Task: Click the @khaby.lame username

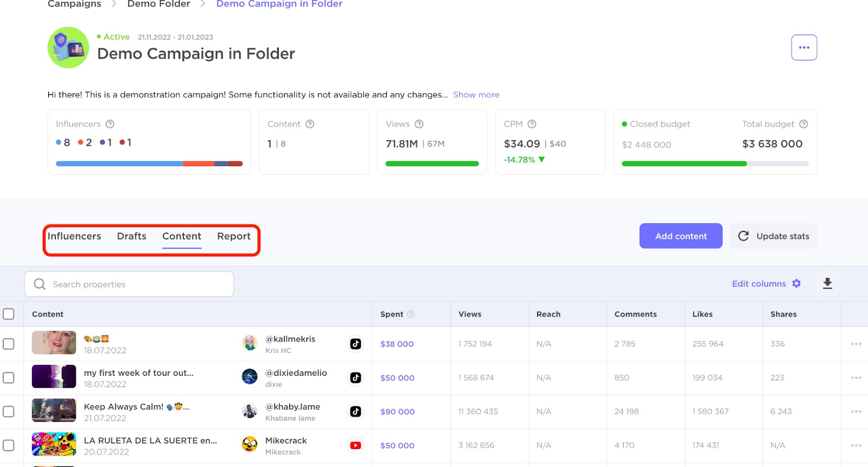Action: [292, 407]
